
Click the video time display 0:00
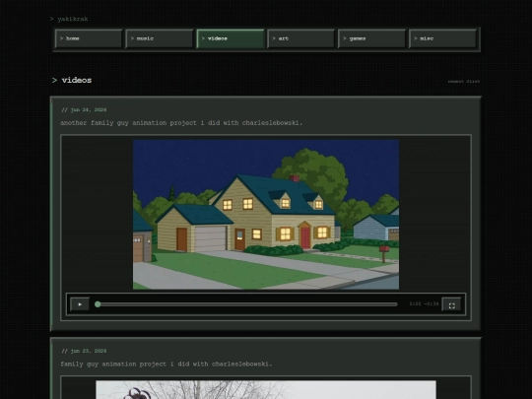point(415,304)
